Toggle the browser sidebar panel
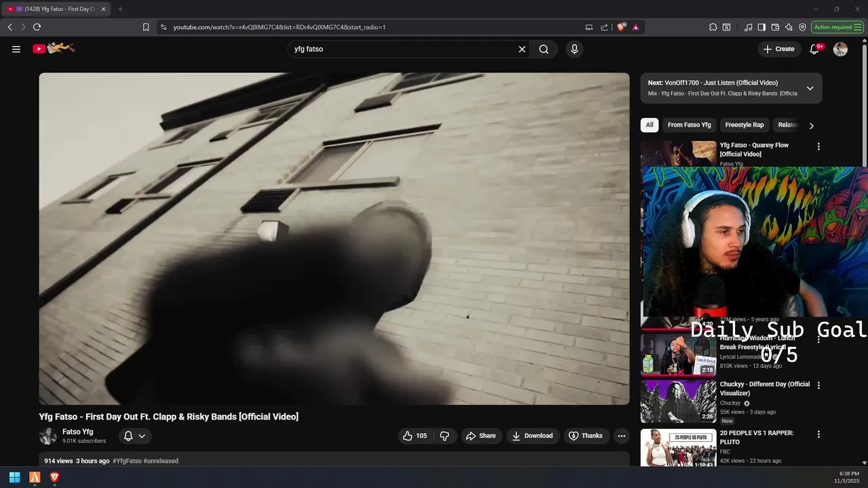Screen dimensions: 868x488 (762, 27)
